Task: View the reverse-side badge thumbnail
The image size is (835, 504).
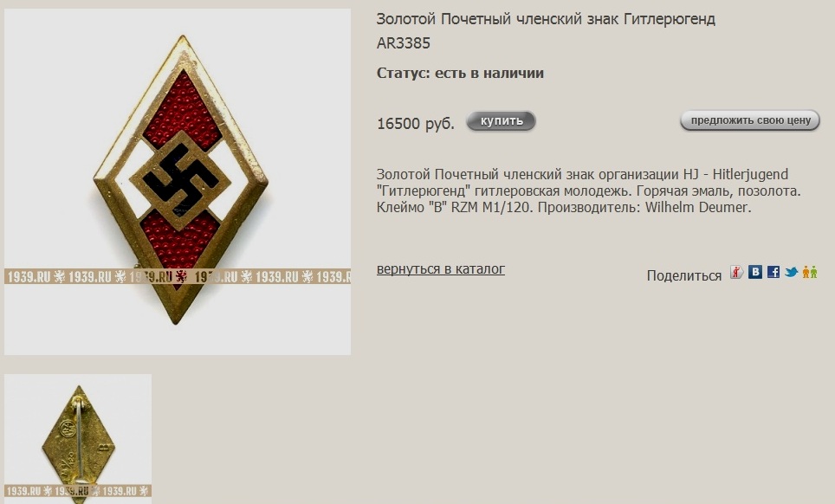Action: coord(78,438)
